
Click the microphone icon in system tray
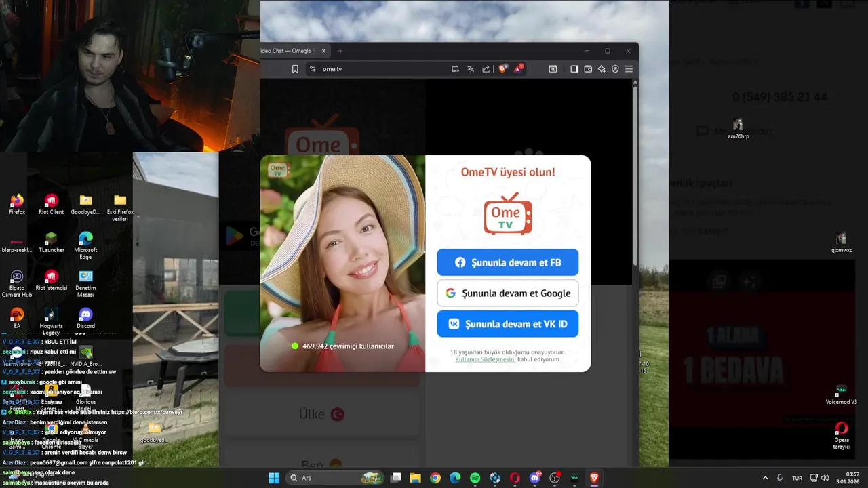pyautogui.click(x=780, y=478)
